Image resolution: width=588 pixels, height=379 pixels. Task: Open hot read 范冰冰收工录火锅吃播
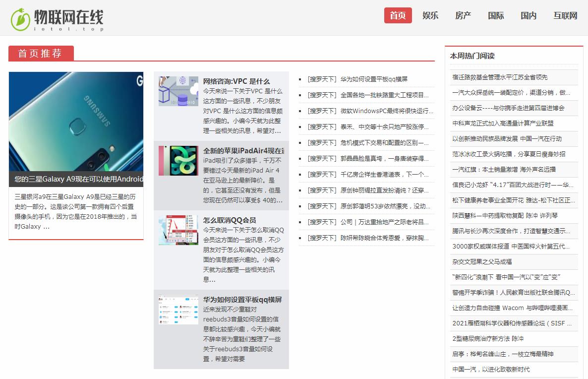(x=509, y=154)
